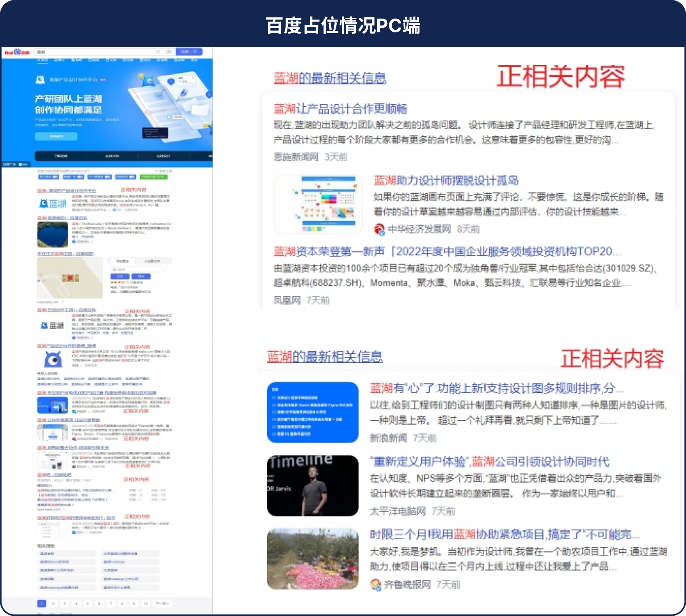Go to results page 5
This screenshot has height=616, width=686.
(x=88, y=604)
